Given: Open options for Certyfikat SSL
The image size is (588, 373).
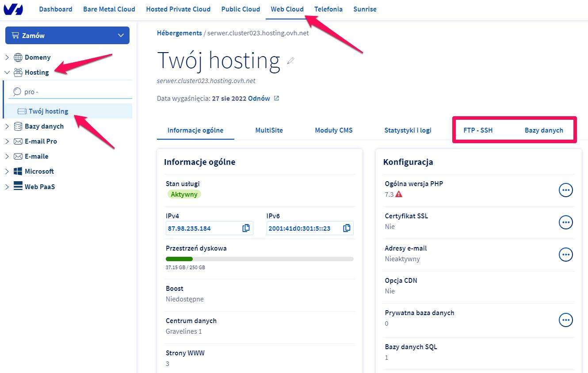Looking at the screenshot, I should click(566, 222).
